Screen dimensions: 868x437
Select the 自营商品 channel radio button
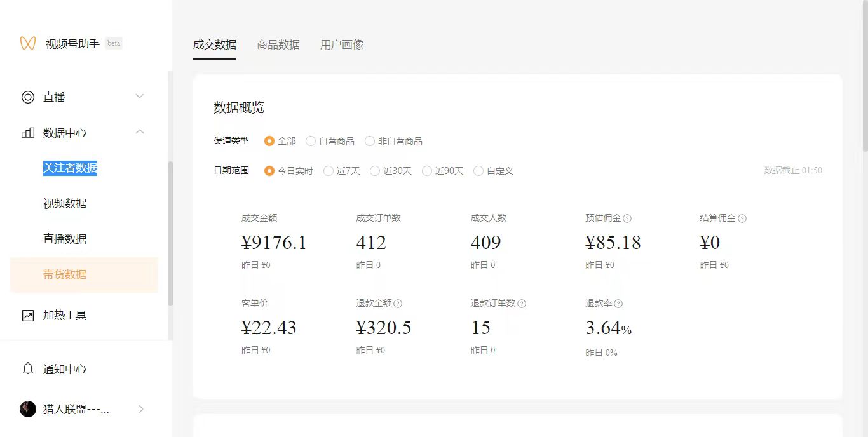click(311, 141)
